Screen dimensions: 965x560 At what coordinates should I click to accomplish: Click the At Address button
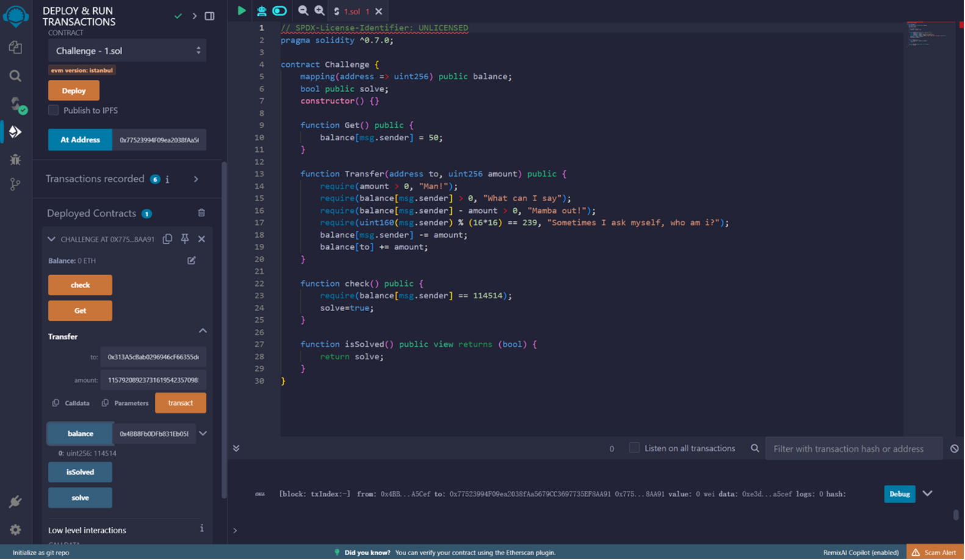pyautogui.click(x=80, y=140)
